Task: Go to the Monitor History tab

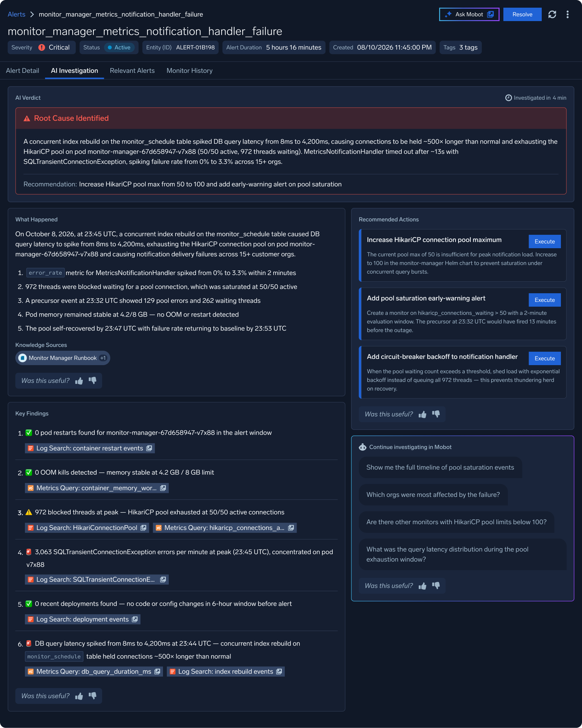Action: click(x=190, y=71)
